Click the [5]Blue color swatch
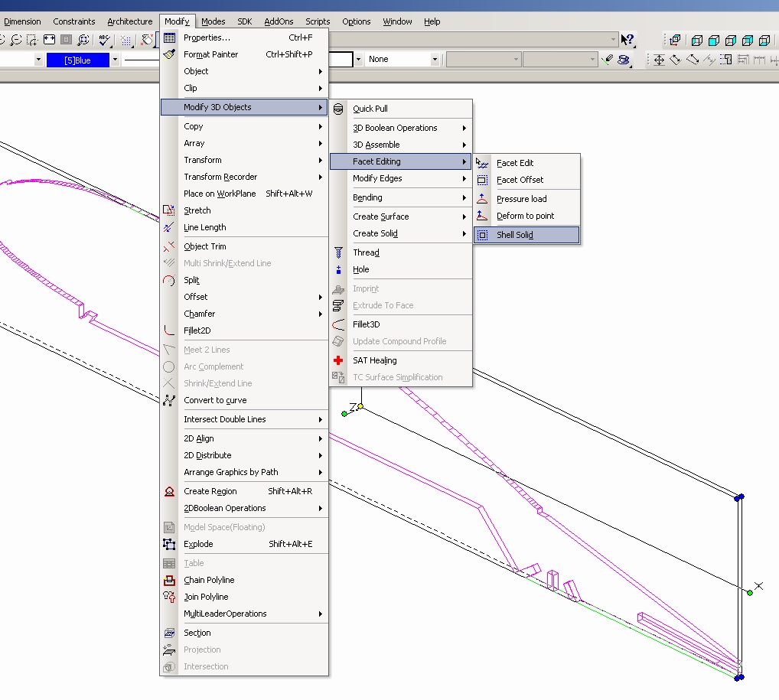This screenshot has width=779, height=700. coord(77,59)
